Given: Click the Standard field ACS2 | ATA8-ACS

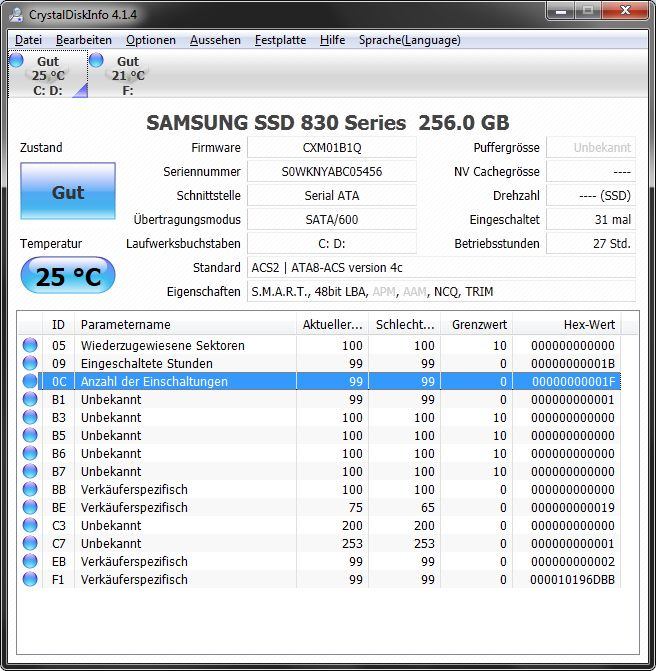Looking at the screenshot, I should [x=441, y=267].
